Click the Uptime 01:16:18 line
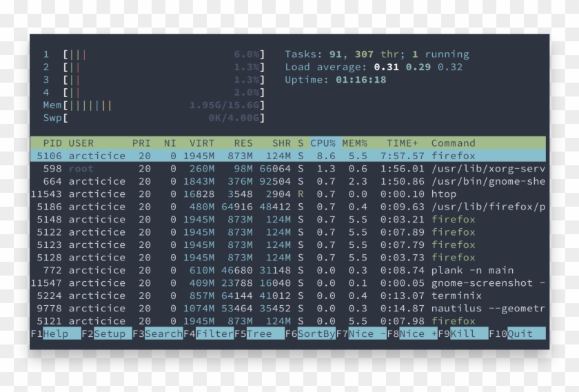The width and height of the screenshot is (579, 392). (336, 80)
